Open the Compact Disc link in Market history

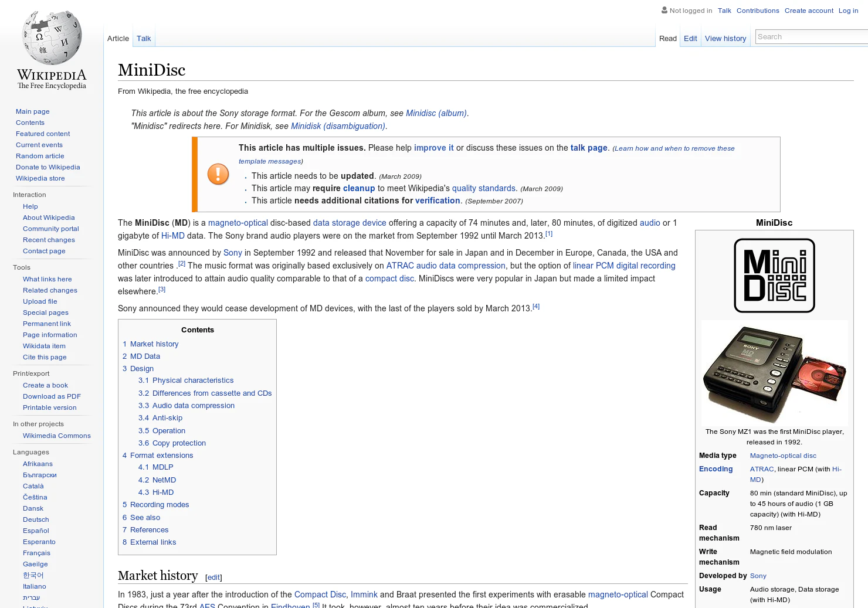pyautogui.click(x=320, y=595)
